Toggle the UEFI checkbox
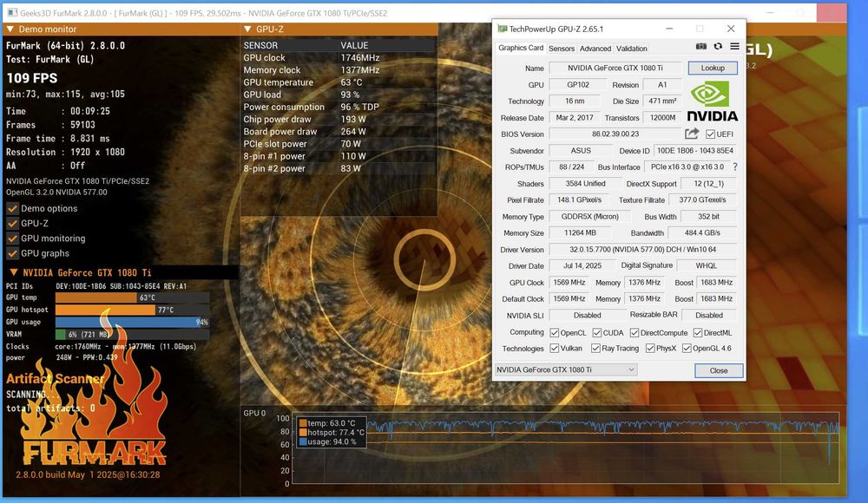The width and height of the screenshot is (868, 503). 710,134
